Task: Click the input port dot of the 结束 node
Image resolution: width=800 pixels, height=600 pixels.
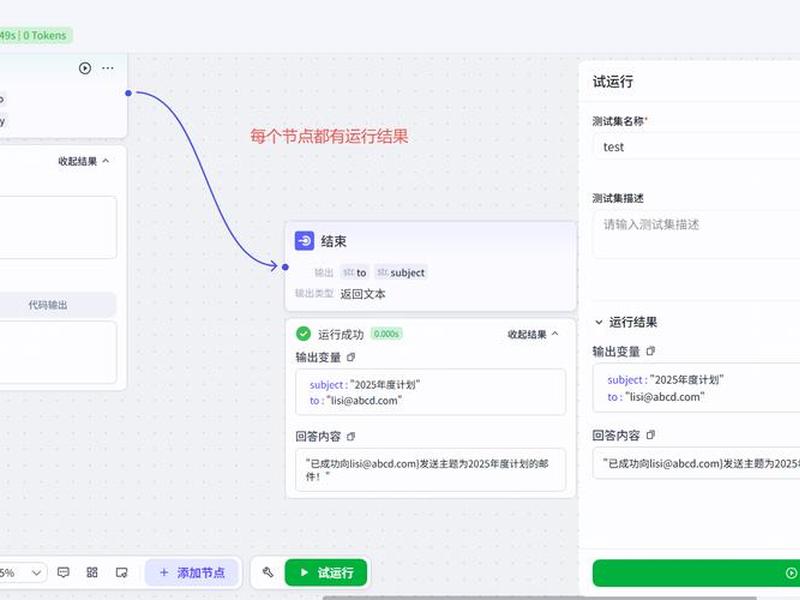Action: 285,267
